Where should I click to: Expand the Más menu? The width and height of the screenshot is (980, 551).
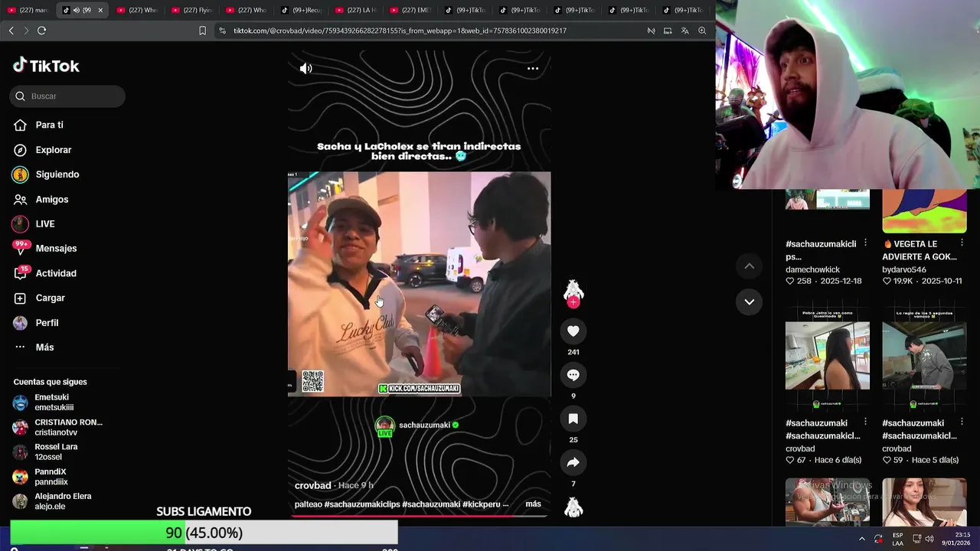(x=44, y=347)
